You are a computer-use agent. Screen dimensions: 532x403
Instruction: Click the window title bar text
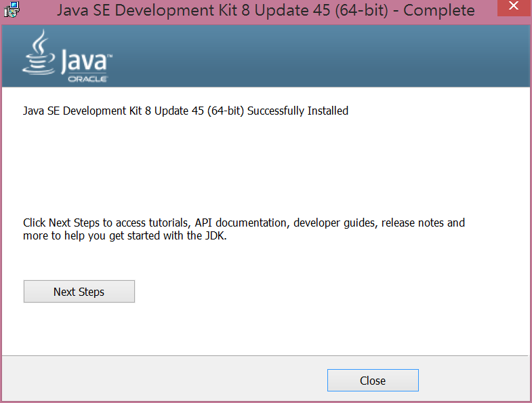point(266,11)
